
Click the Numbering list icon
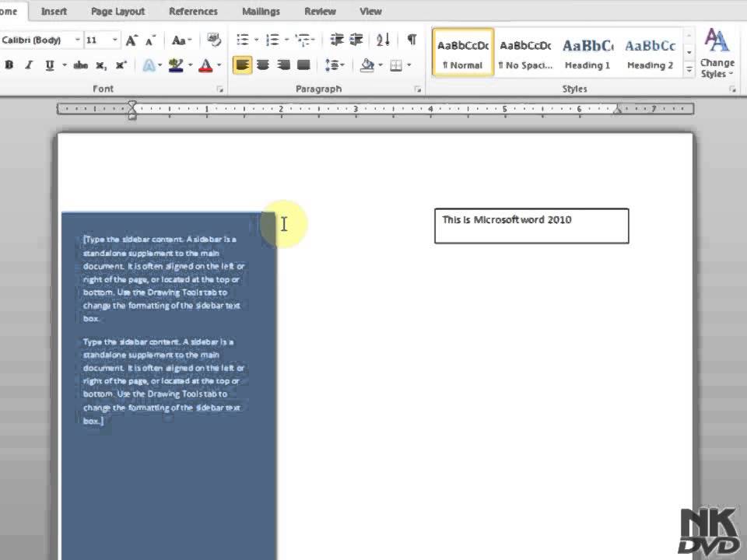[x=272, y=40]
